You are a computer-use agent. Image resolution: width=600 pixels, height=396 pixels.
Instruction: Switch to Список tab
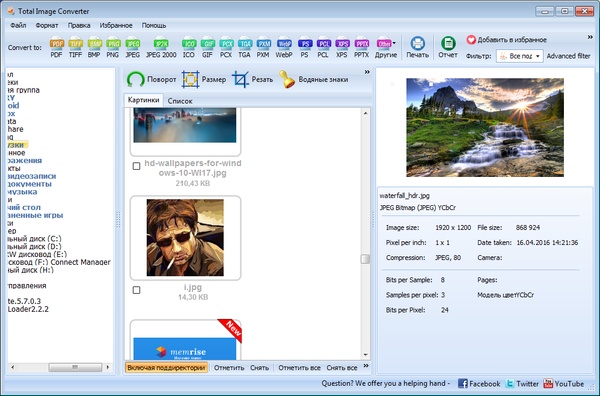click(x=180, y=101)
